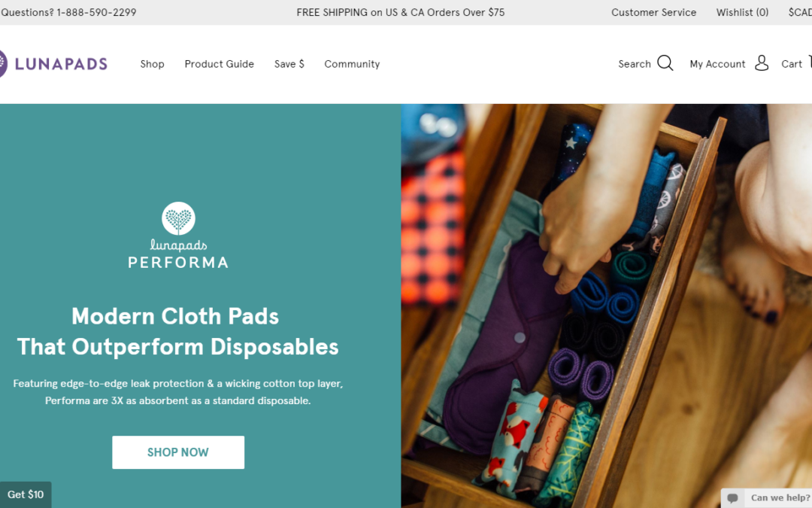This screenshot has width=812, height=508.
Task: Click the Search text label
Action: tap(635, 64)
